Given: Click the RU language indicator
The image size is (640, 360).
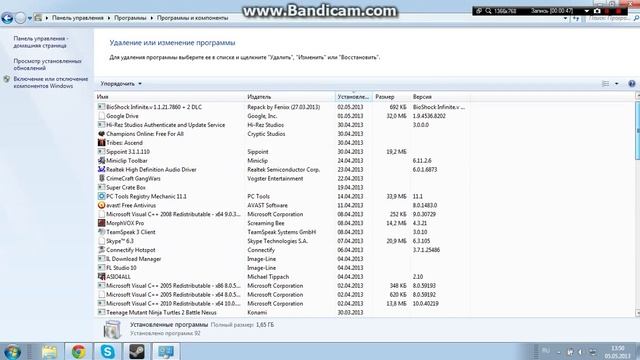Looking at the screenshot, I should point(546,351).
